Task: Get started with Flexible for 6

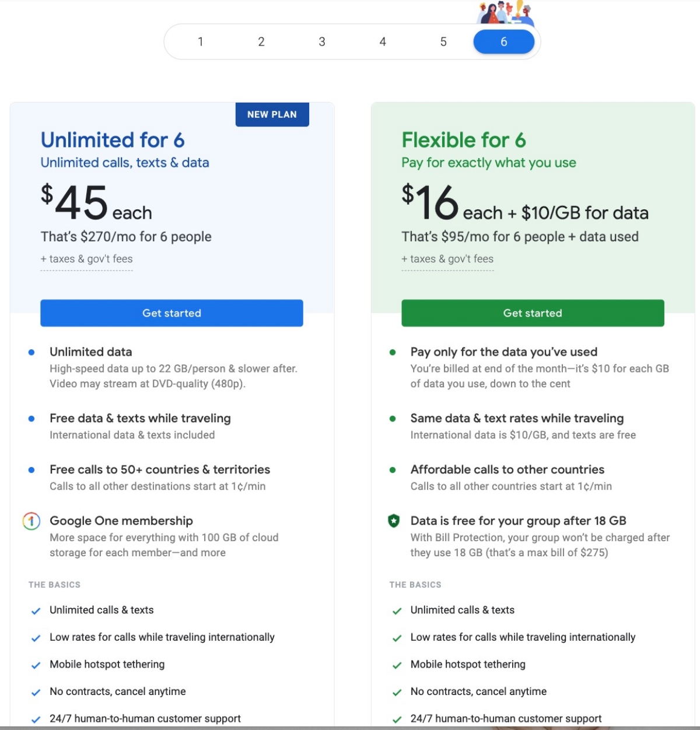Action: click(x=533, y=313)
